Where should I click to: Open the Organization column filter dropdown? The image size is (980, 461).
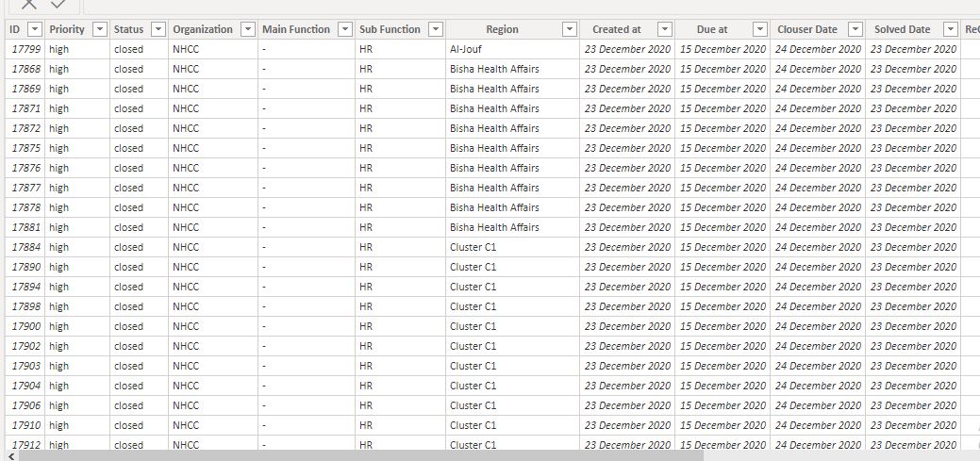coord(248,29)
